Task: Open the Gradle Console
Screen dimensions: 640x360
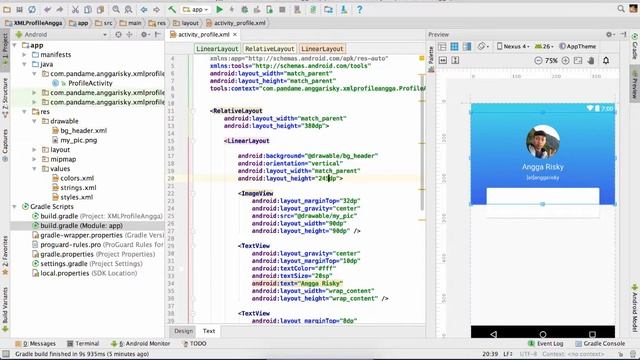Action: pyautogui.click(x=600, y=344)
